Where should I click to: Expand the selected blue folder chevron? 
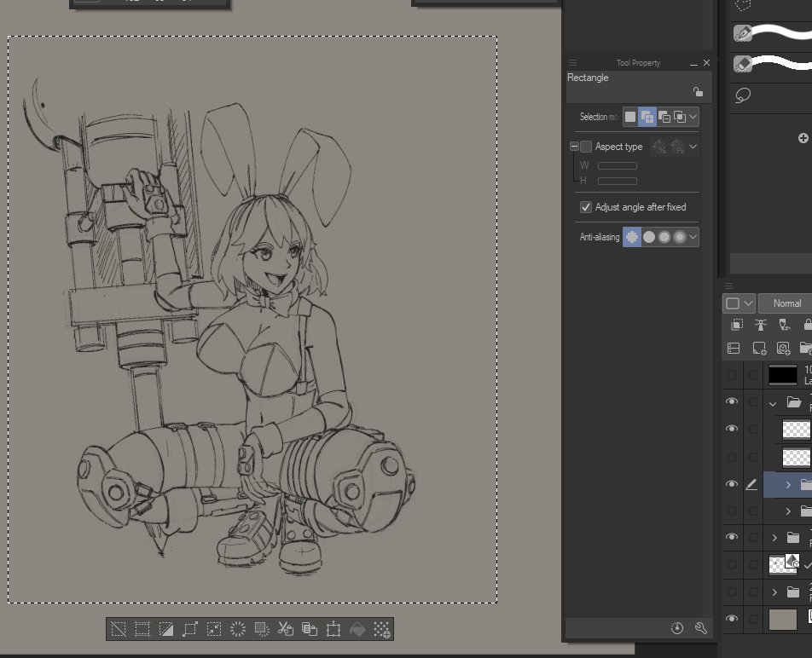tap(788, 485)
